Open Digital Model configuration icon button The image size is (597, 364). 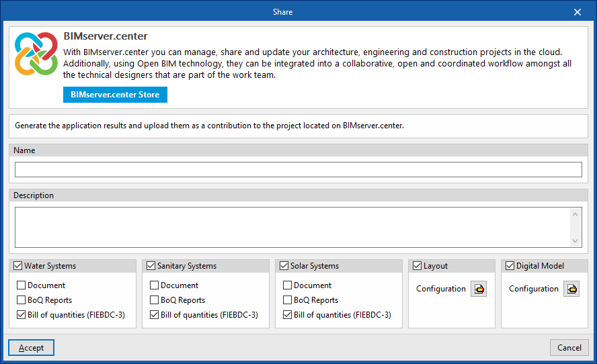[571, 289]
